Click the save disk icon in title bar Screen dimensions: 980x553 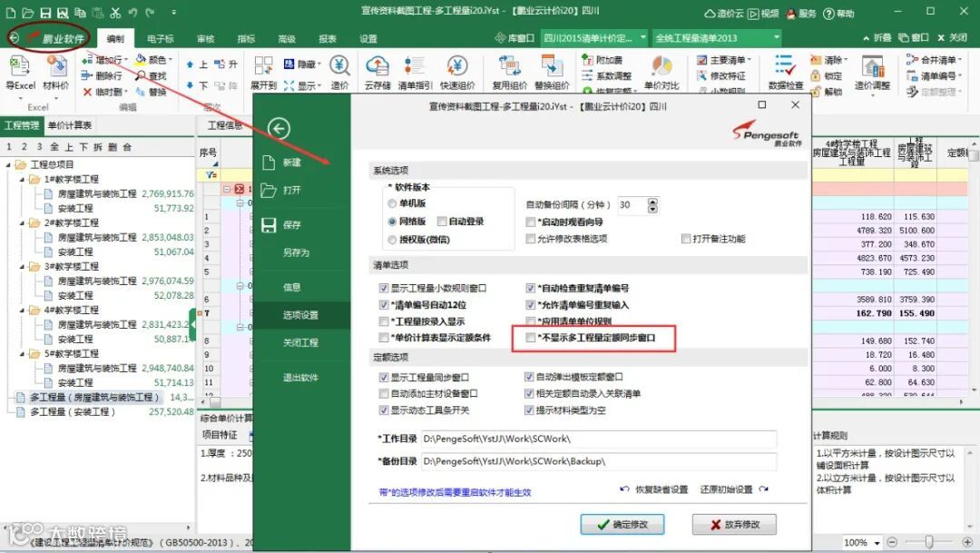45,13
